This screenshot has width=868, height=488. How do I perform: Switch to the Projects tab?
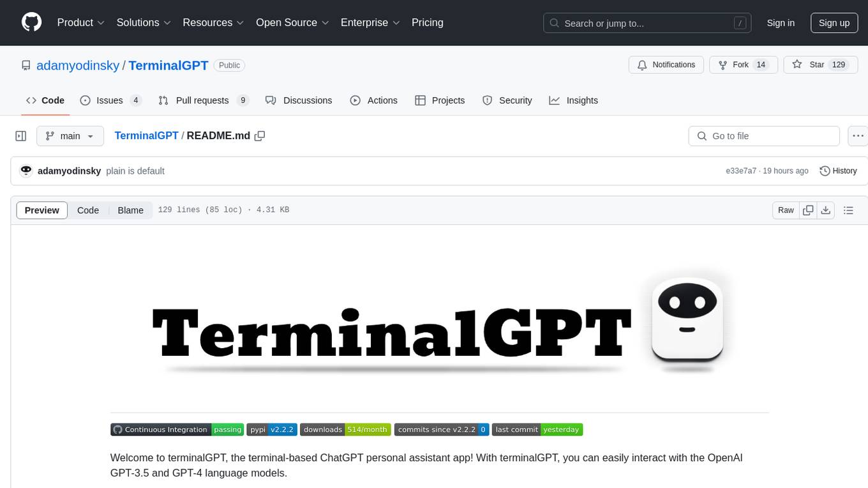pyautogui.click(x=440, y=100)
